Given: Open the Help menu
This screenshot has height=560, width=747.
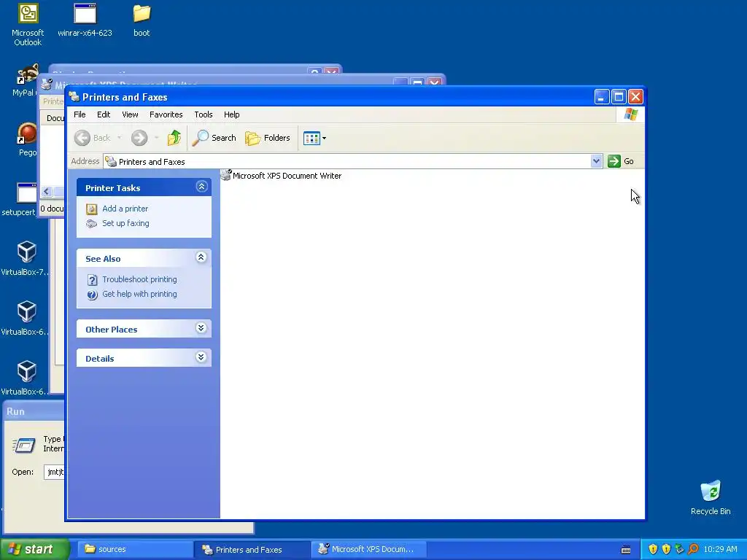Looking at the screenshot, I should (x=231, y=114).
